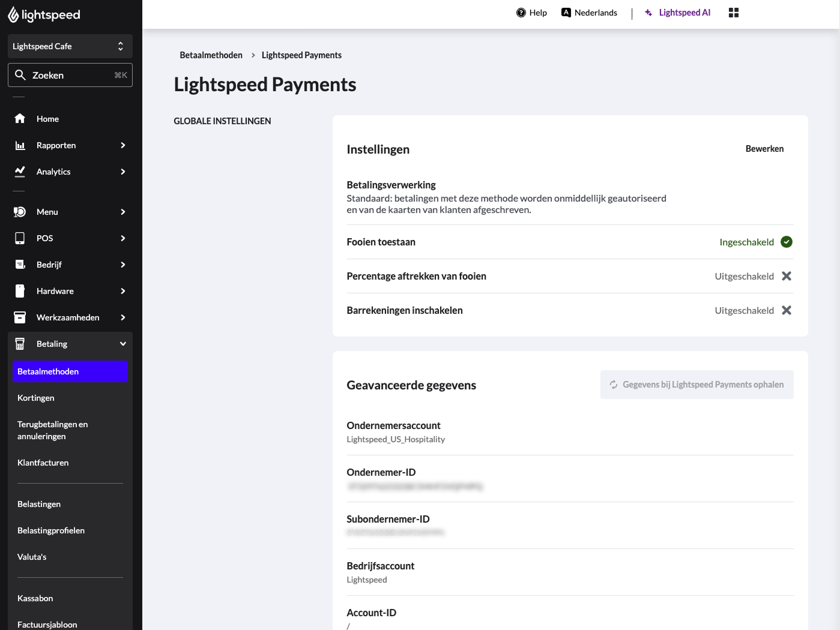Click the X icon for Percentage aftrekken
Screen dimensions: 840x630
[x=787, y=276]
